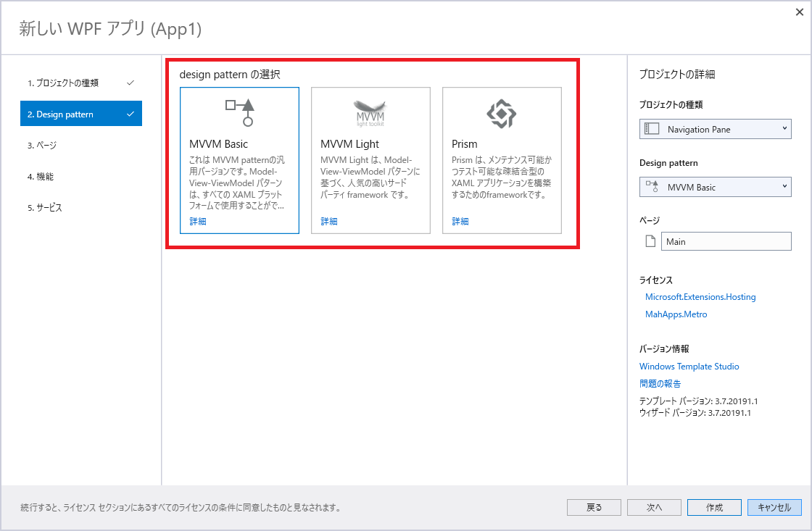Image resolution: width=812 pixels, height=531 pixels.
Task: Go to step 3. ページ
Action: [x=81, y=146]
